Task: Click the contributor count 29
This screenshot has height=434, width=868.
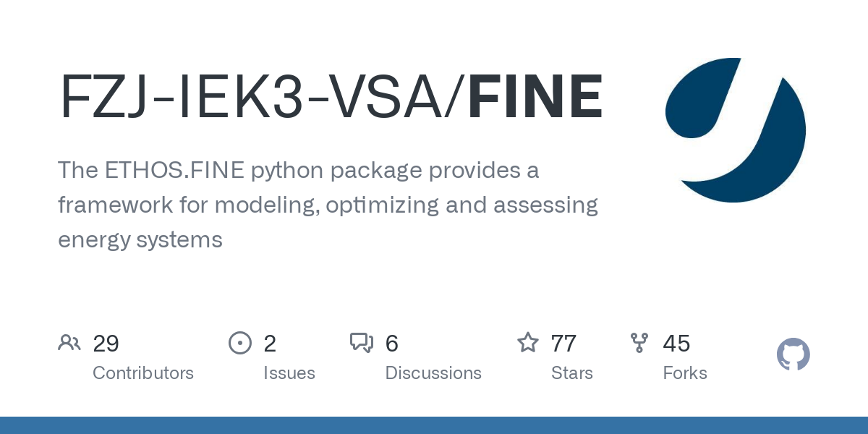Action: (x=106, y=344)
